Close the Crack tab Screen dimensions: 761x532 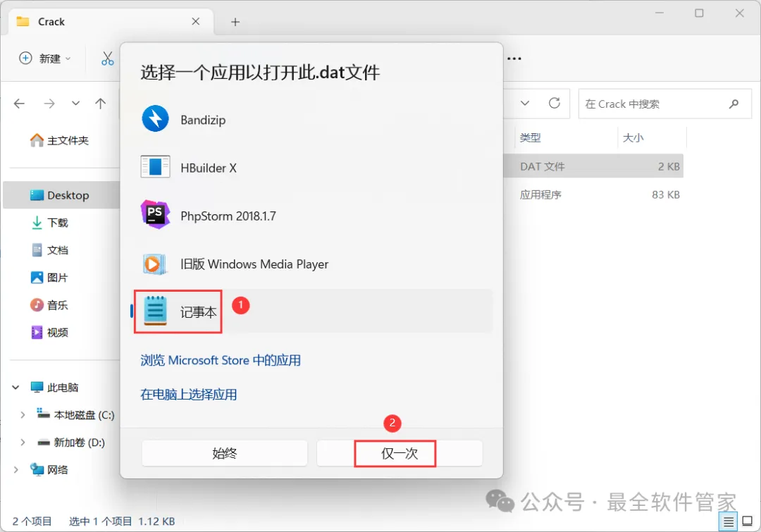point(196,21)
